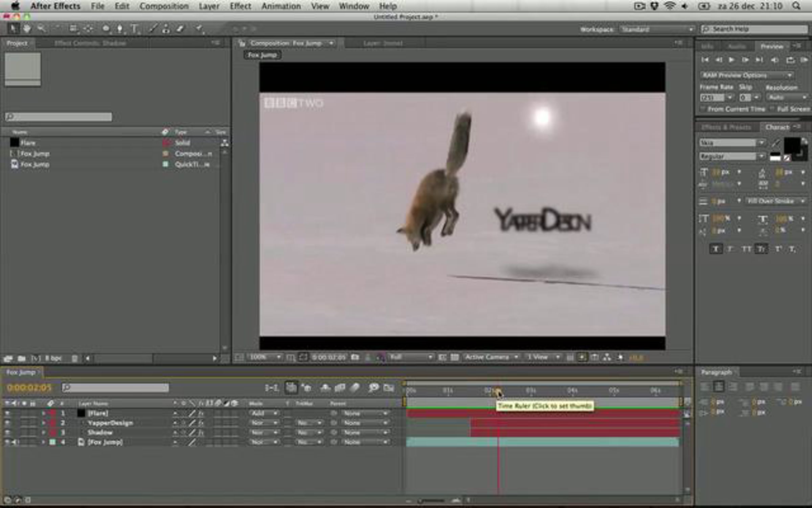This screenshot has width=812, height=508.
Task: Select the Puppet Pin tool
Action: pos(200,29)
